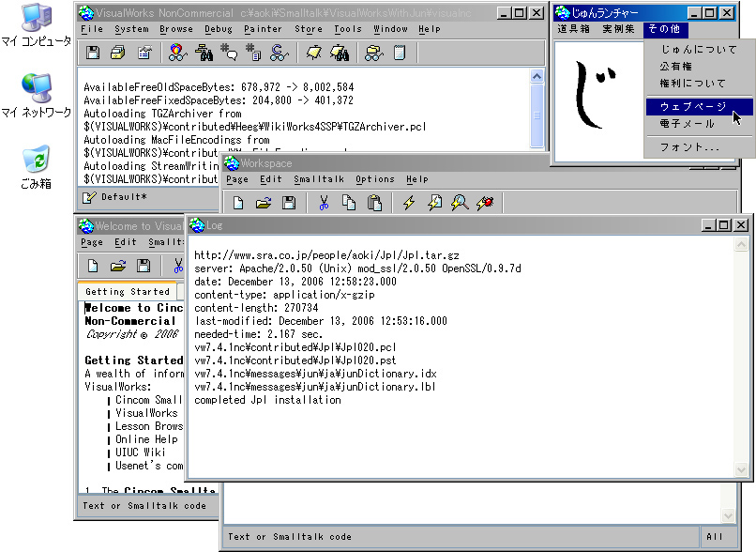This screenshot has width=756, height=552.
Task: Click the Paste clipboard icon in Workspace toolbar
Action: coord(374,203)
